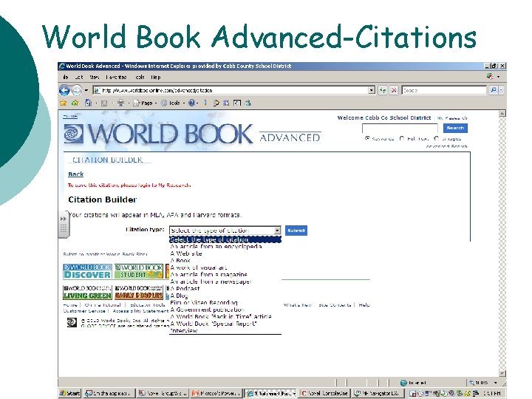The image size is (532, 399).
Task: Click the scrollbar up arrow on page
Action: coord(502,113)
